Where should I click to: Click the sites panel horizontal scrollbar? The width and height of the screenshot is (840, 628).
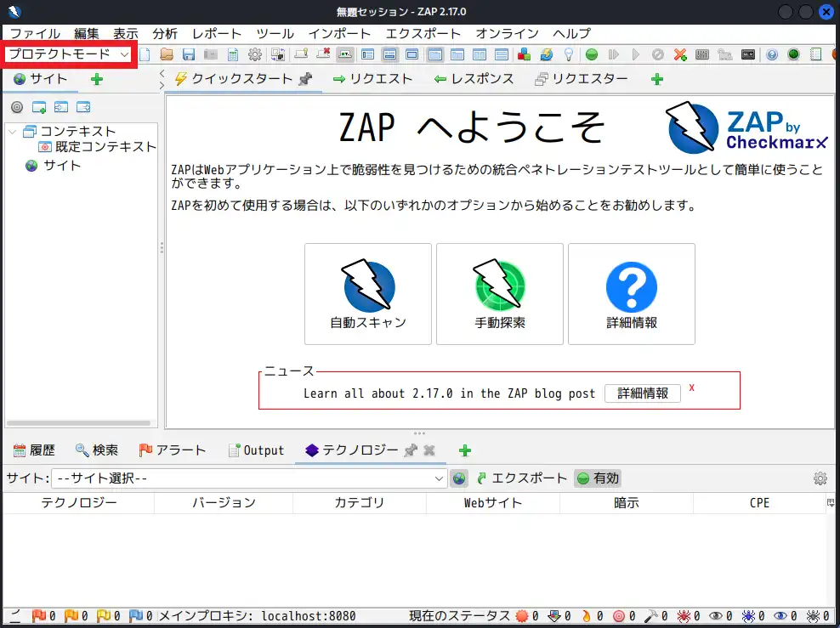[x=77, y=422]
